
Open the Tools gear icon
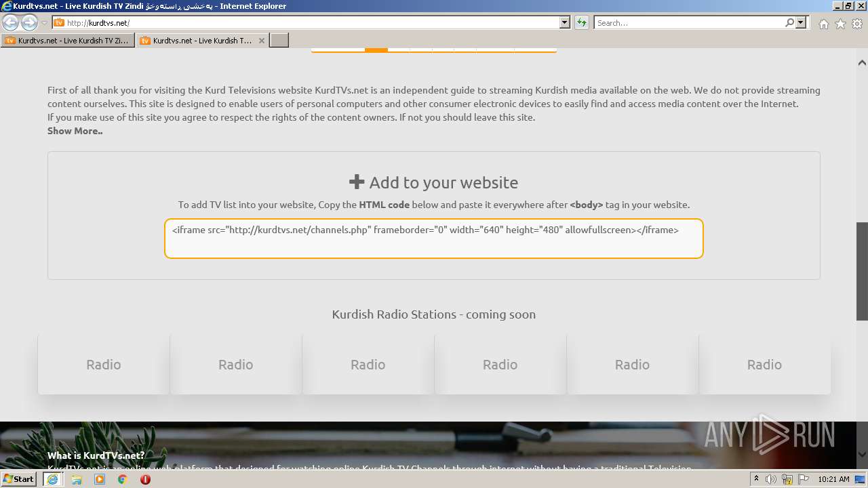857,24
